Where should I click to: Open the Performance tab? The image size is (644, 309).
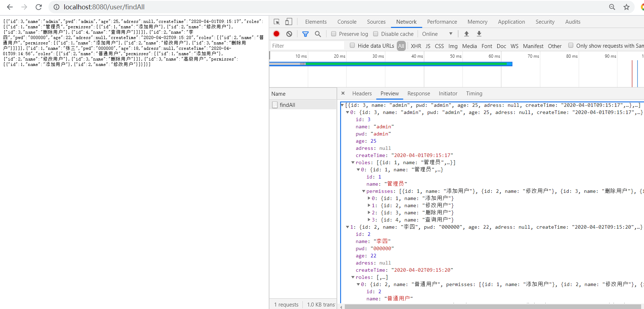442,22
